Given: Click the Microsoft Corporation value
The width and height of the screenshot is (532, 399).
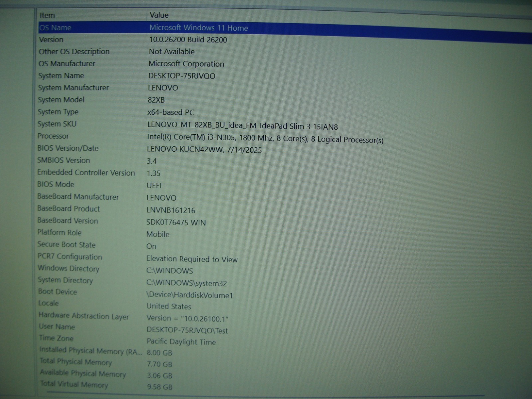Looking at the screenshot, I should [186, 64].
